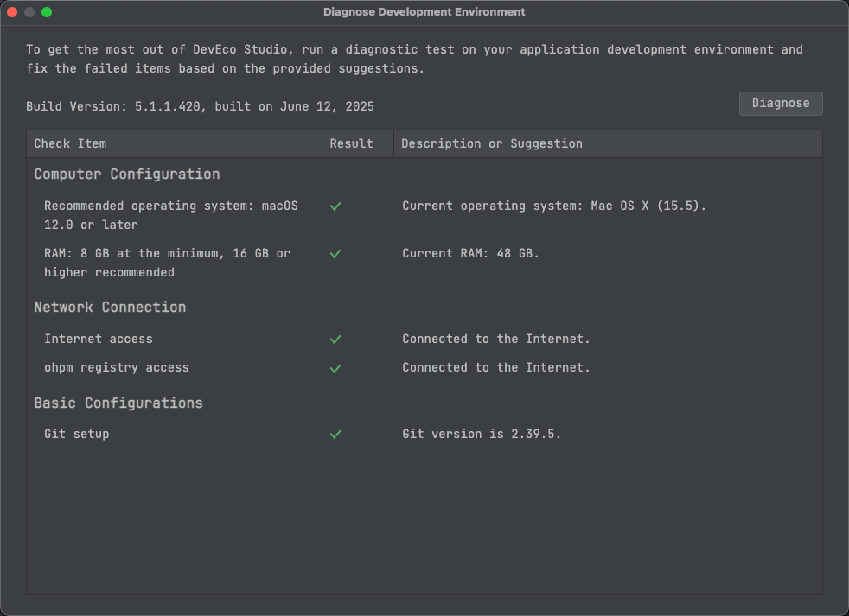The width and height of the screenshot is (849, 616).
Task: Select the Git setup check item
Action: (76, 434)
